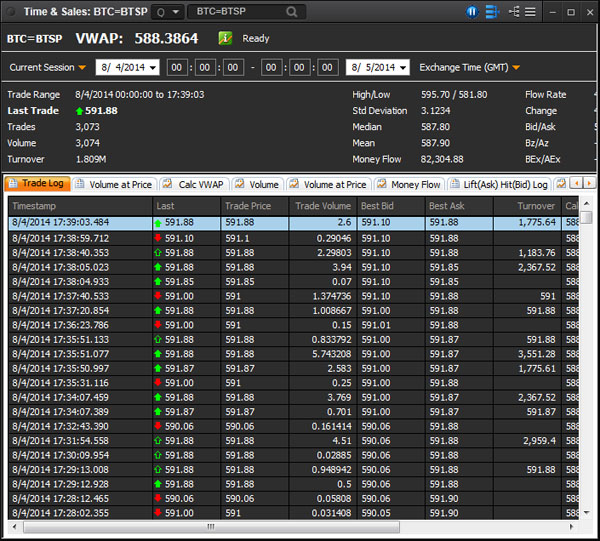Screen dimensions: 600x541
Task: Select the 17:39:03.484 trade row
Action: 294,223
